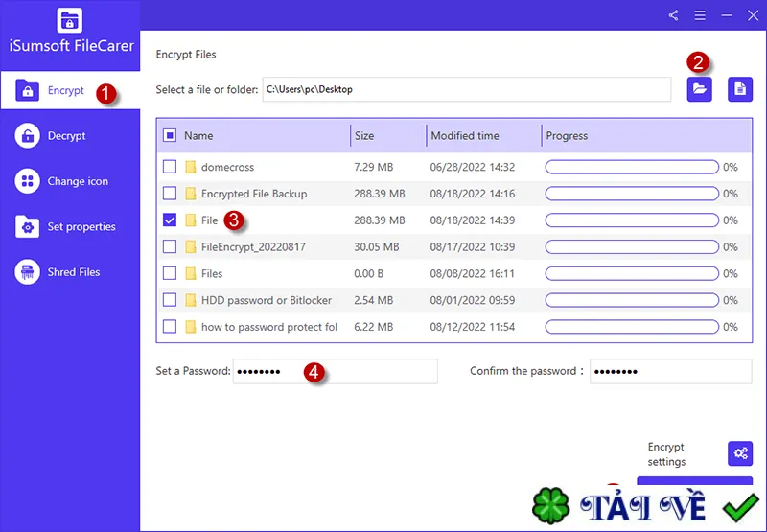Click the HDD password or Bitlocker folder icon
The height and width of the screenshot is (532, 767).
tap(190, 300)
